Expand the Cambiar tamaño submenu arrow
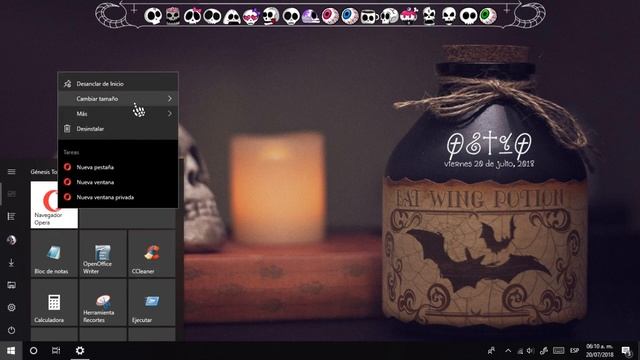This screenshot has width=640, height=360. coord(169,98)
